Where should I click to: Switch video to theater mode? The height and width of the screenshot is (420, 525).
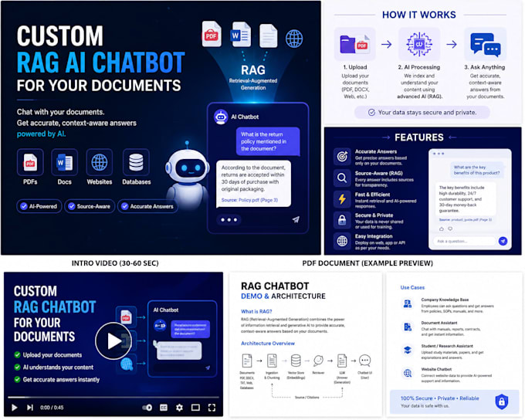click(x=195, y=408)
